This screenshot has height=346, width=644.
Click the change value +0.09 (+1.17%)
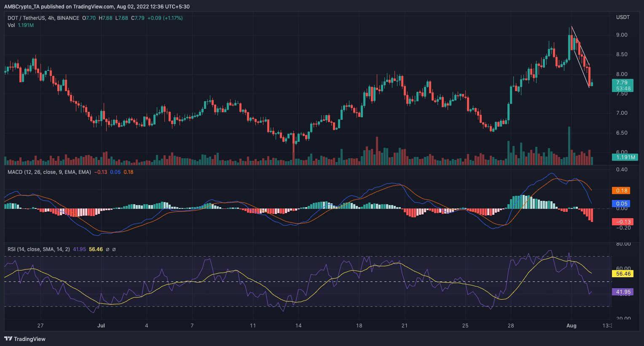click(x=165, y=18)
